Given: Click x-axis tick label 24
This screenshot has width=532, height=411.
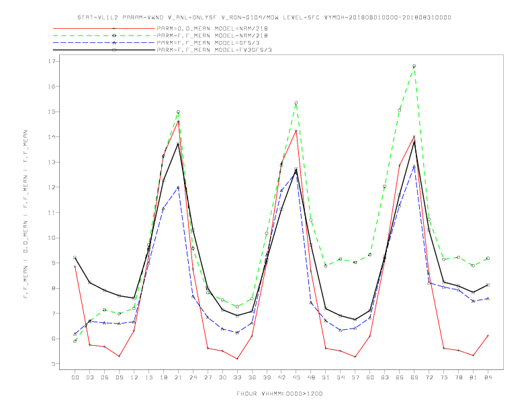Looking at the screenshot, I should (x=193, y=377).
